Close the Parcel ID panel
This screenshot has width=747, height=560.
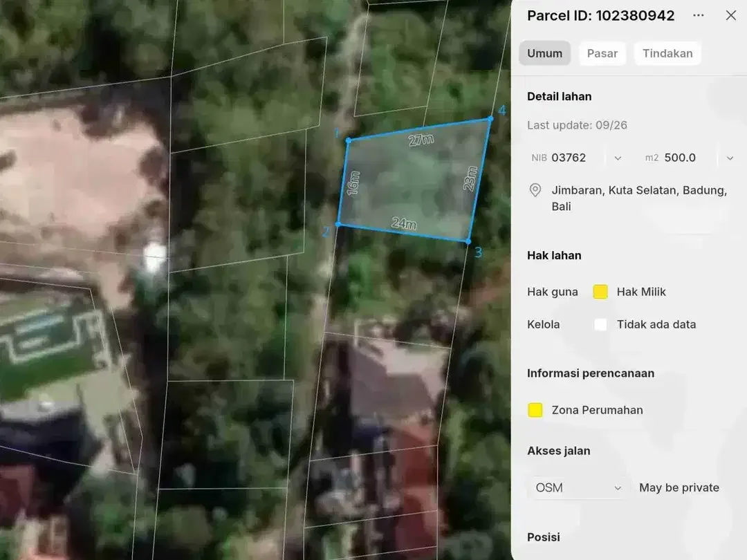click(x=731, y=15)
